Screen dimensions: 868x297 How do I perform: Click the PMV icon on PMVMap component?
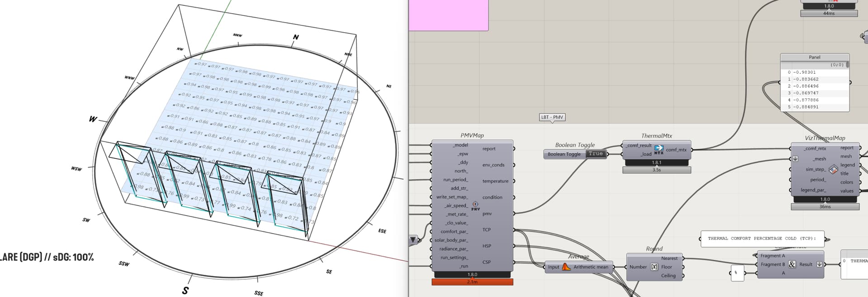click(475, 206)
